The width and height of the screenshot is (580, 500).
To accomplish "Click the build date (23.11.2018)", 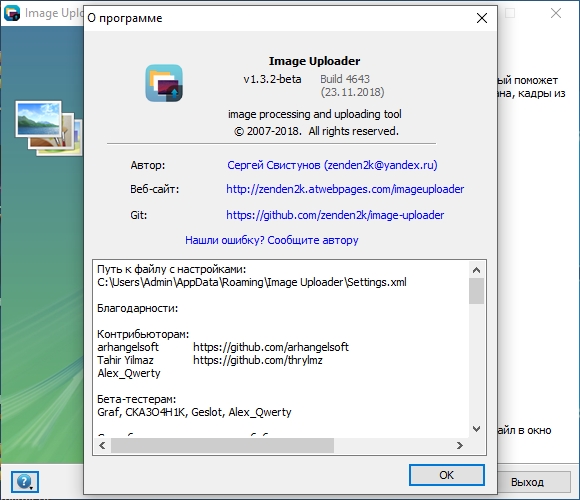I will [353, 92].
